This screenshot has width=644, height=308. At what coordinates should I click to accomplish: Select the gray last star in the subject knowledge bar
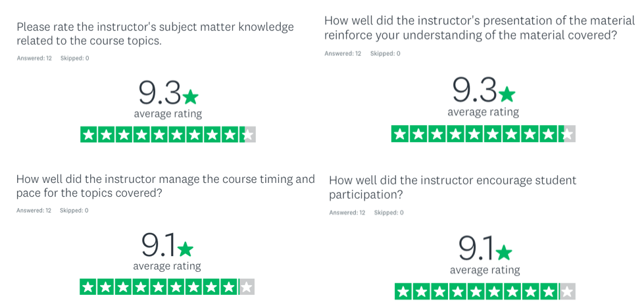[x=249, y=135]
